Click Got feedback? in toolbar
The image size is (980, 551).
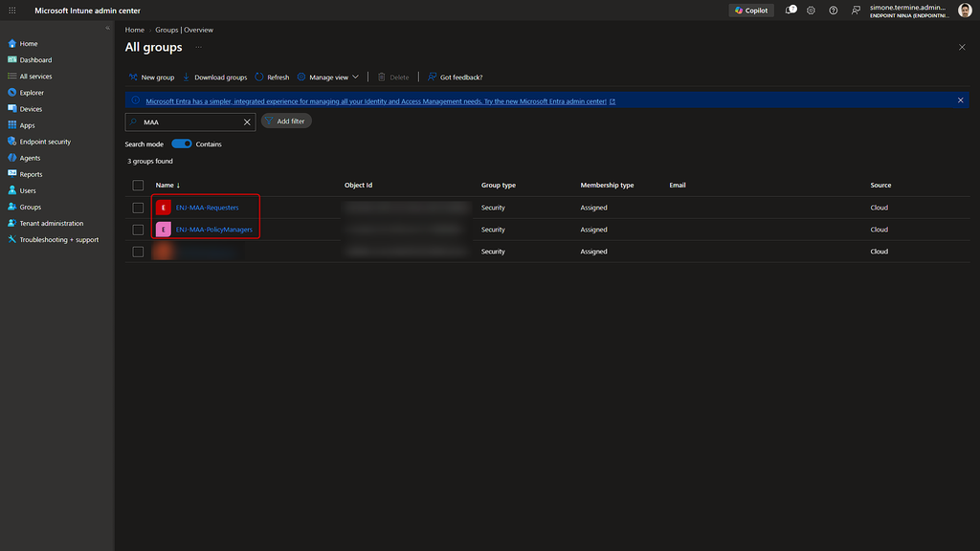click(x=455, y=77)
